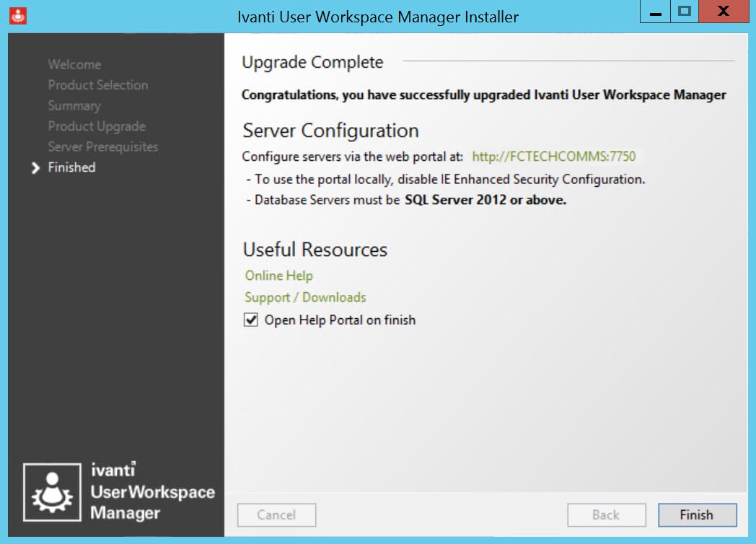The image size is (756, 544).
Task: Open the Online Help link
Action: (278, 276)
